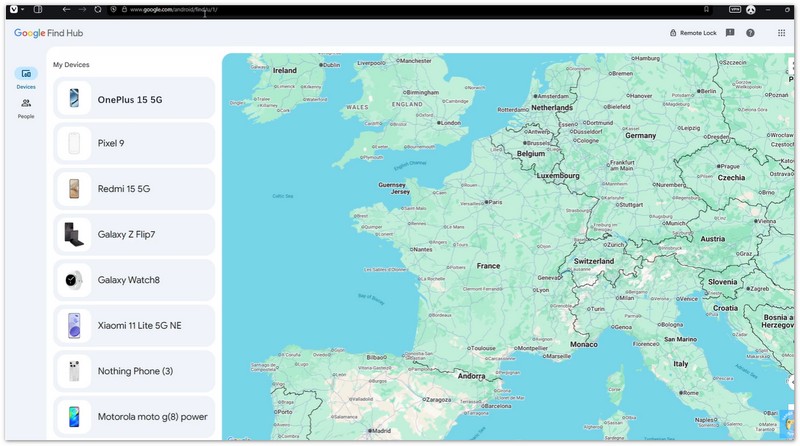Open the VPN icon in the browser bar
The width and height of the screenshot is (800, 446).
click(x=735, y=9)
